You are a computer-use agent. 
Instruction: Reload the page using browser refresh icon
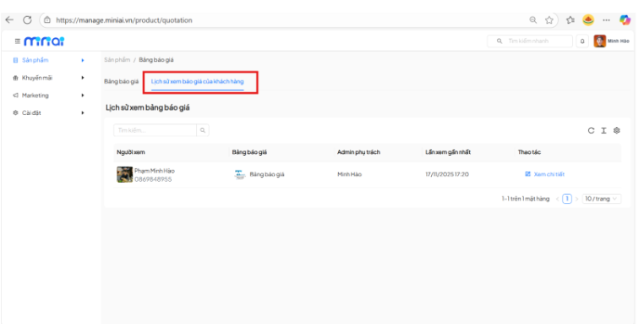(x=27, y=19)
